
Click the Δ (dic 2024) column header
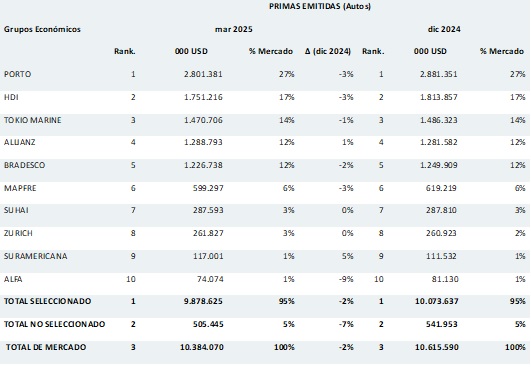tap(327, 51)
